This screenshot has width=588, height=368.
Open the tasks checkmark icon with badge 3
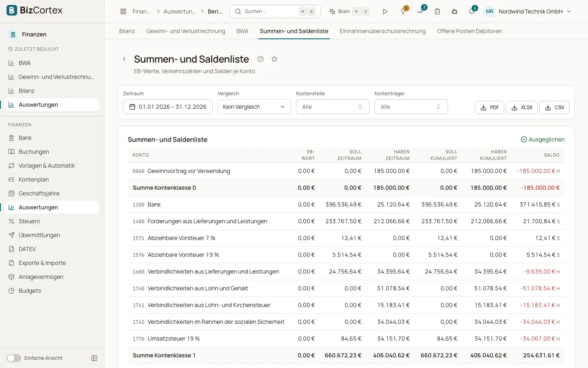coord(420,11)
